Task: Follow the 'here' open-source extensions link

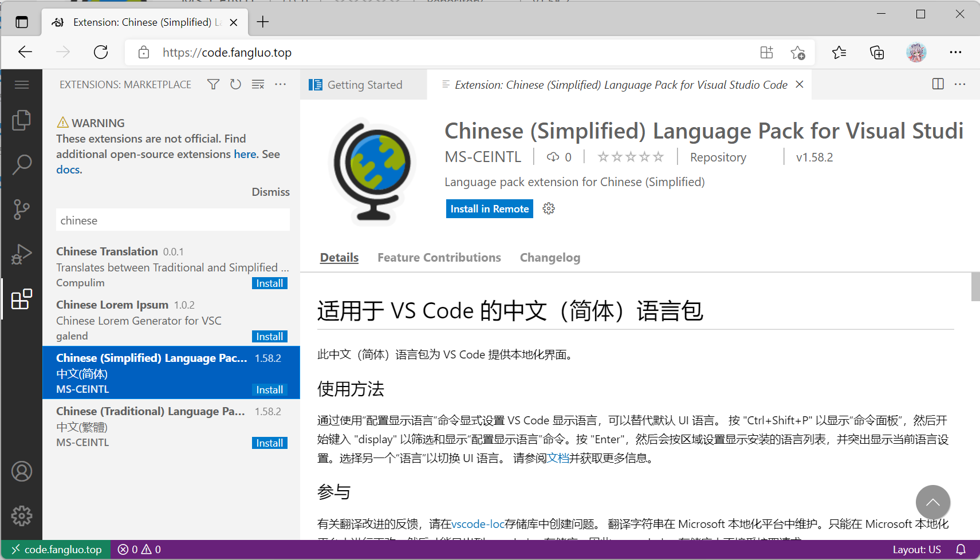Action: point(245,154)
